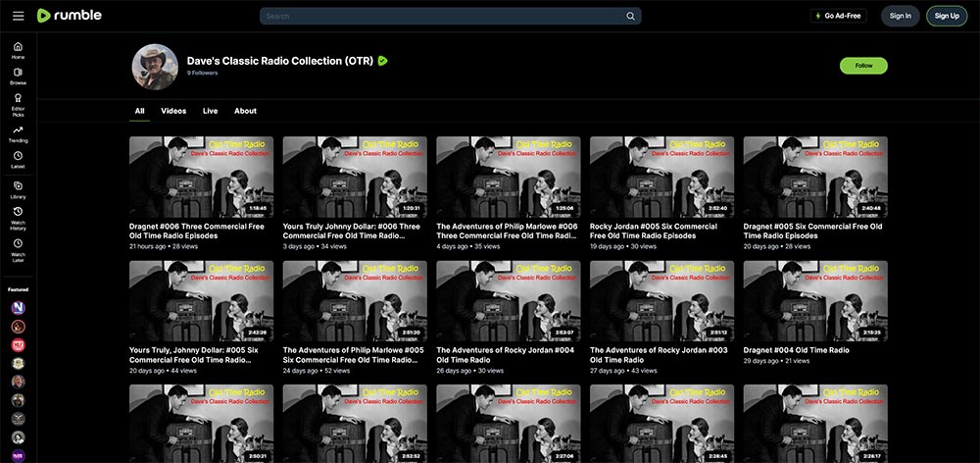Click title Adventures of Rocky Jordan #004
The height and width of the screenshot is (463, 980).
click(x=505, y=355)
